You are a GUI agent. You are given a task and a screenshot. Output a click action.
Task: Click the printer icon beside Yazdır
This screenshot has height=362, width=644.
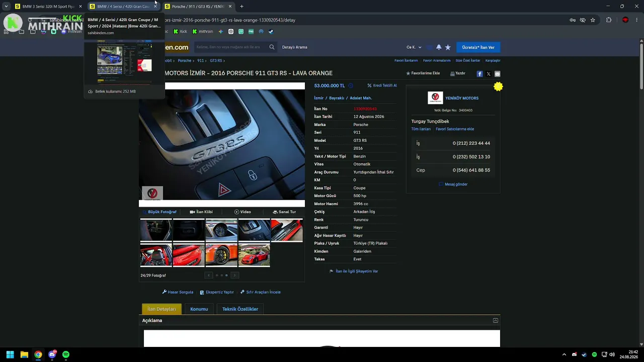(452, 73)
